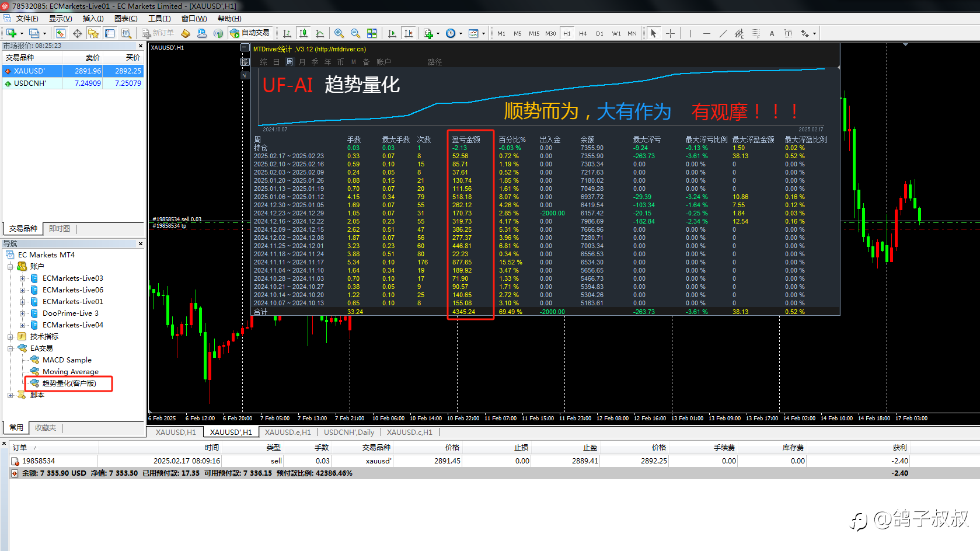Screen dimensions: 980x551
Task: Select the D1 timeframe
Action: click(599, 33)
